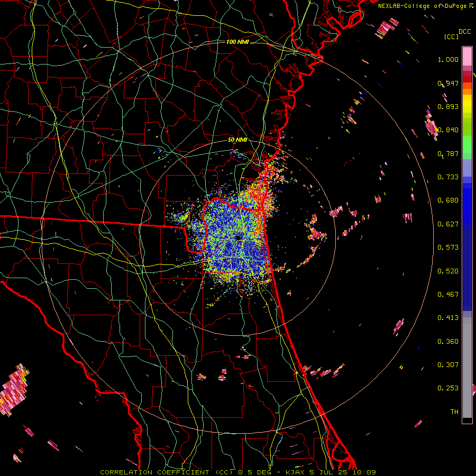Viewport: 476px width, 476px height.
Task: Click the DCC label above the color scale
Action: point(464,31)
